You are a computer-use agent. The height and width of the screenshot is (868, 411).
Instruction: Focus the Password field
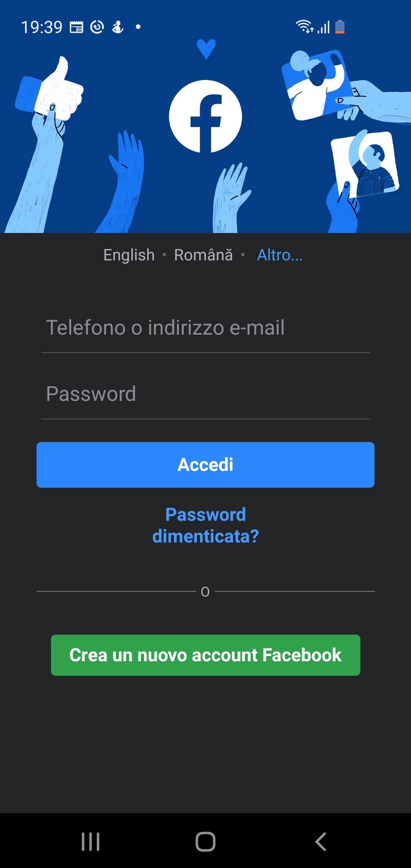[205, 394]
